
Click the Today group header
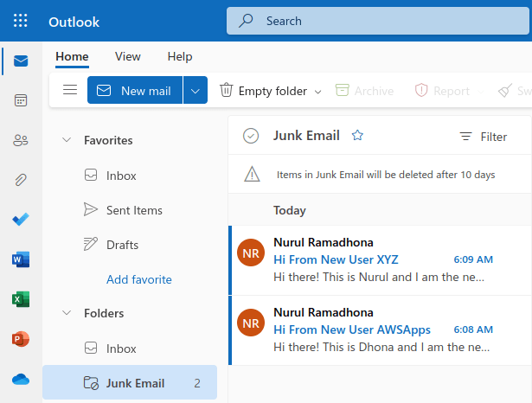tap(290, 210)
